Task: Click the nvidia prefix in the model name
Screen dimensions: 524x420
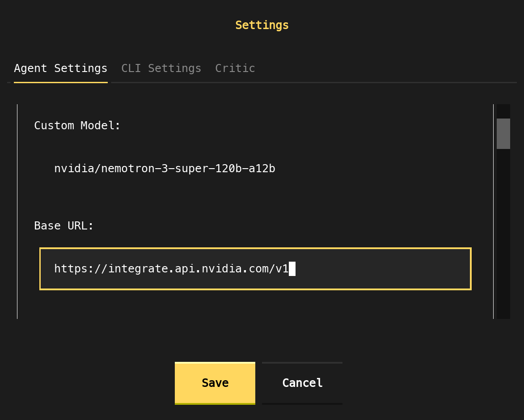Action: point(74,169)
